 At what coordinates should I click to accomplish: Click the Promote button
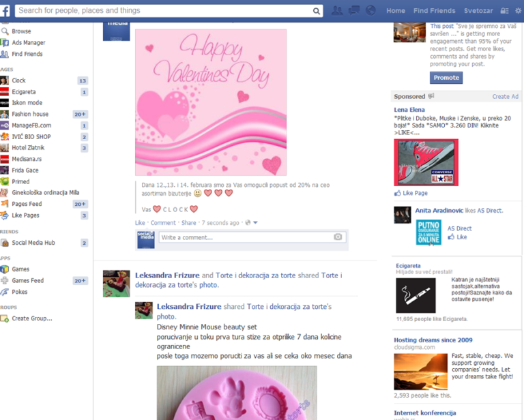pos(446,78)
